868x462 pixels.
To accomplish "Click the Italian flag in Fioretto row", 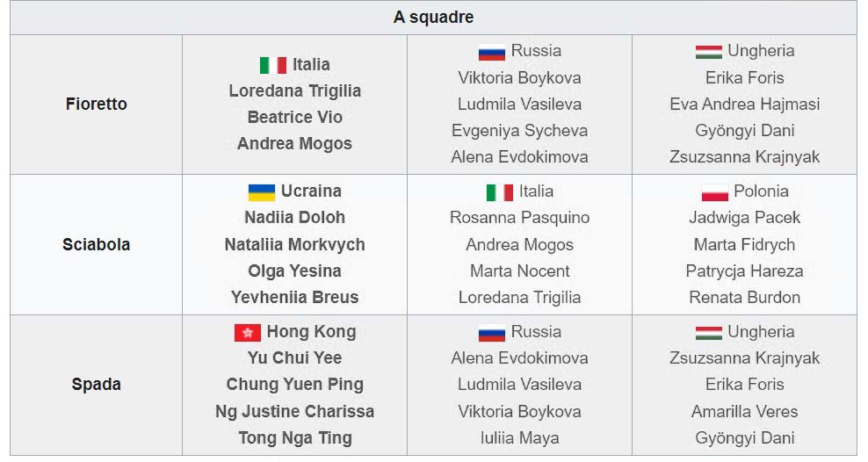I will [x=273, y=65].
